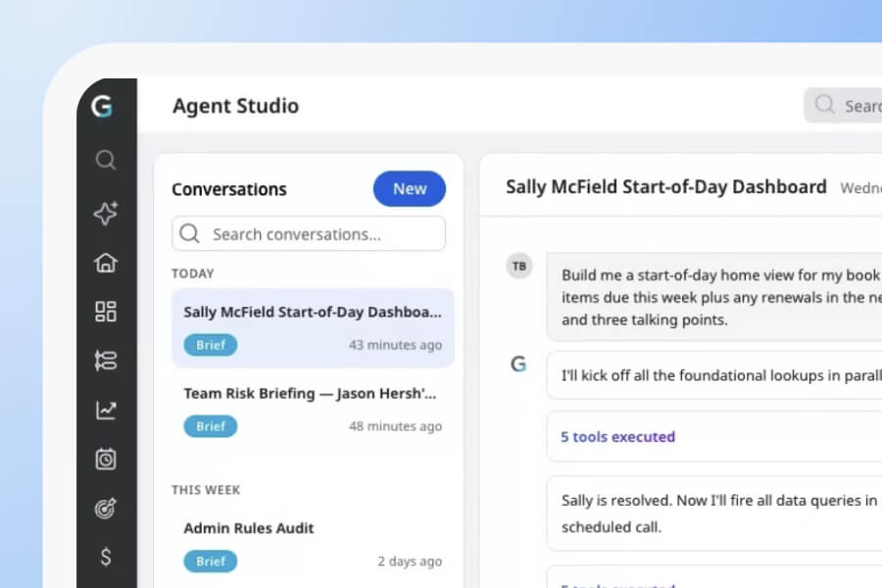The height and width of the screenshot is (588, 882).
Task: Click Brief tag on Admin Rules Audit
Action: tap(211, 561)
